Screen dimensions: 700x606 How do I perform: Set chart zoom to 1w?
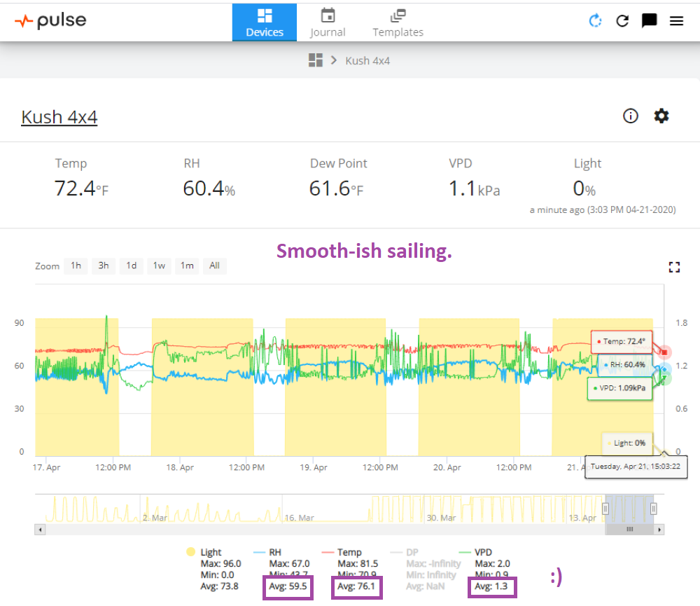coord(159,266)
